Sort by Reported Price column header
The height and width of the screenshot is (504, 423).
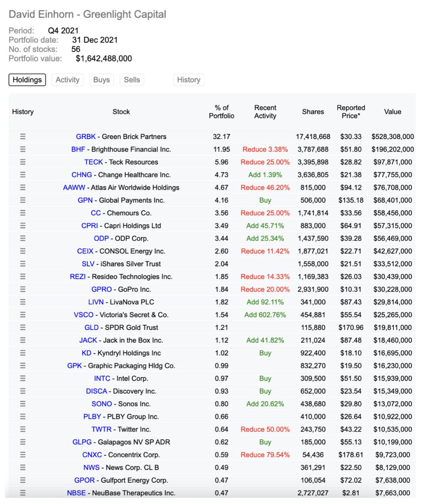[351, 112]
